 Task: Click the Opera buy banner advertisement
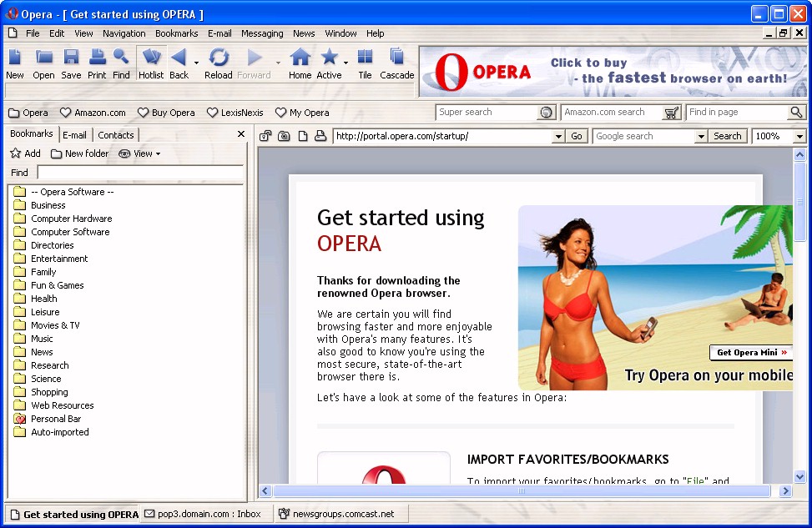click(613, 72)
